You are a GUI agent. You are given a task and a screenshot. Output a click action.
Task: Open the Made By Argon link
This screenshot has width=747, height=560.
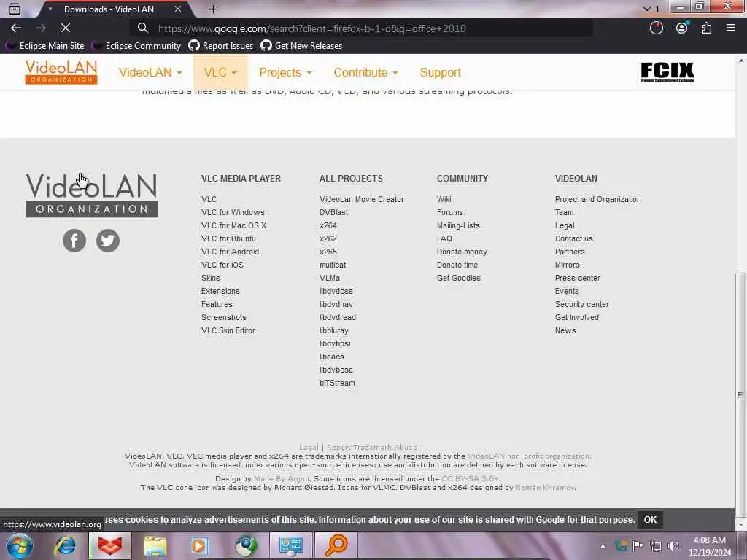tap(281, 478)
